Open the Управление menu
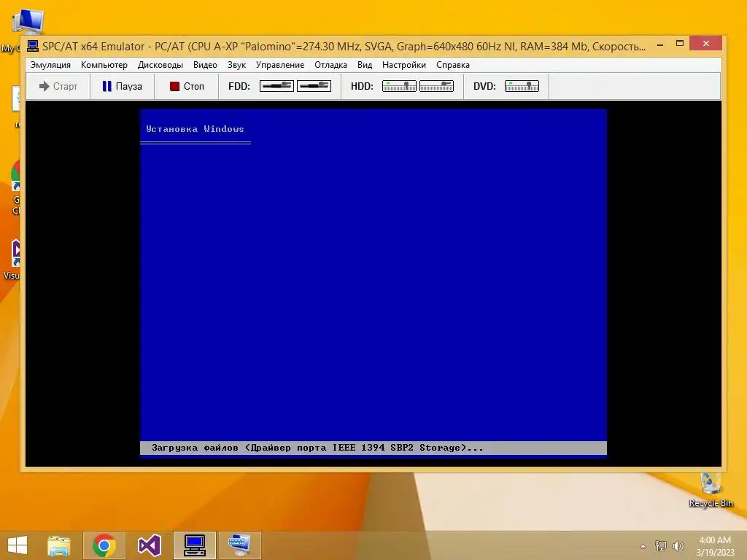Viewport: 747px width, 560px height. coord(280,65)
